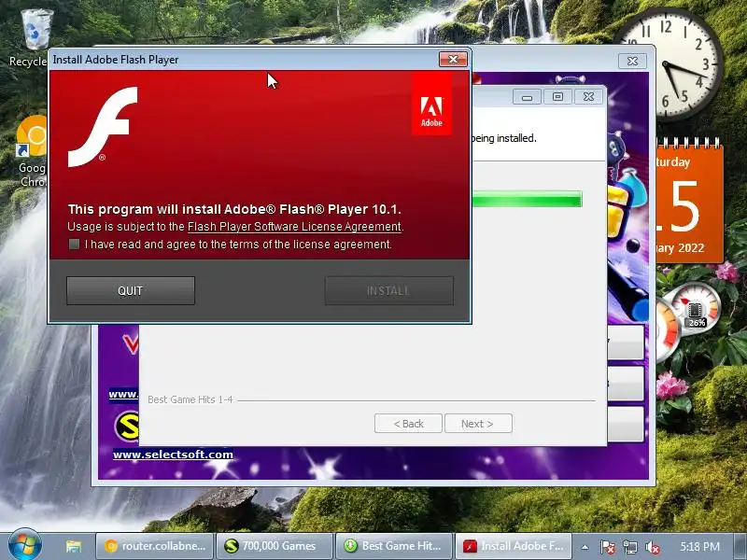This screenshot has height=560, width=747.
Task: Click the QUIT button
Action: [x=131, y=290]
